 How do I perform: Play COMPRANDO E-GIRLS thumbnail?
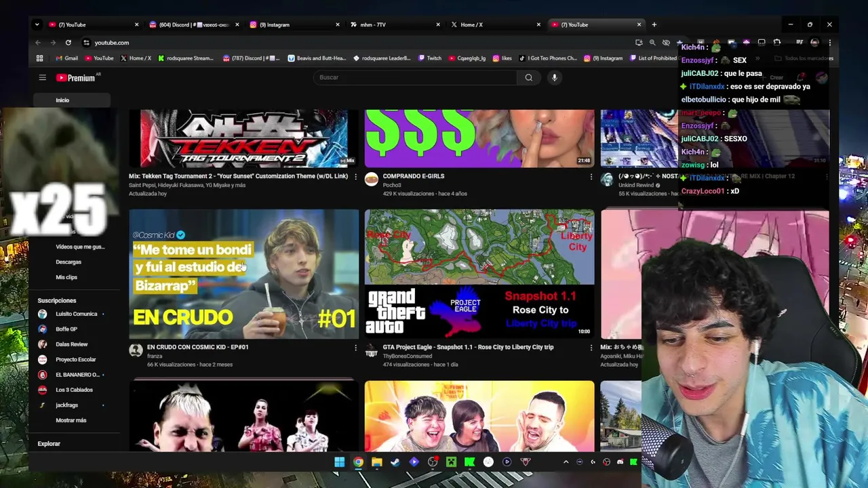pyautogui.click(x=479, y=138)
